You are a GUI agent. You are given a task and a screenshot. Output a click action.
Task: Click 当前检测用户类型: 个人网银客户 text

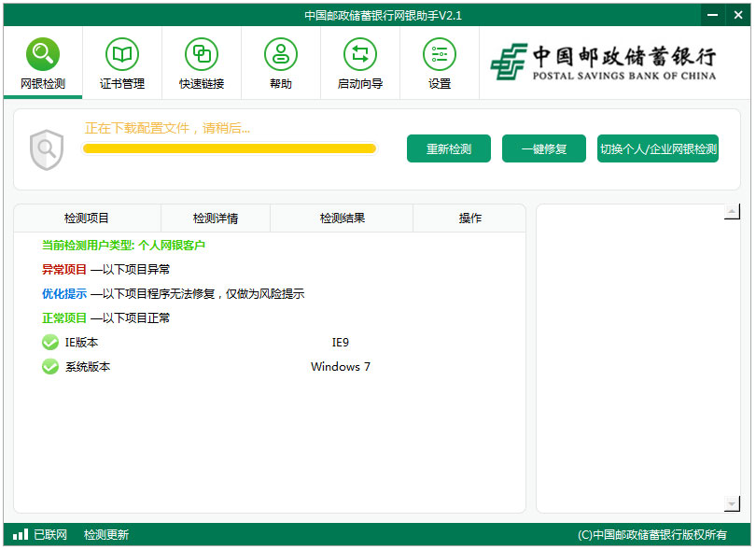coord(123,245)
